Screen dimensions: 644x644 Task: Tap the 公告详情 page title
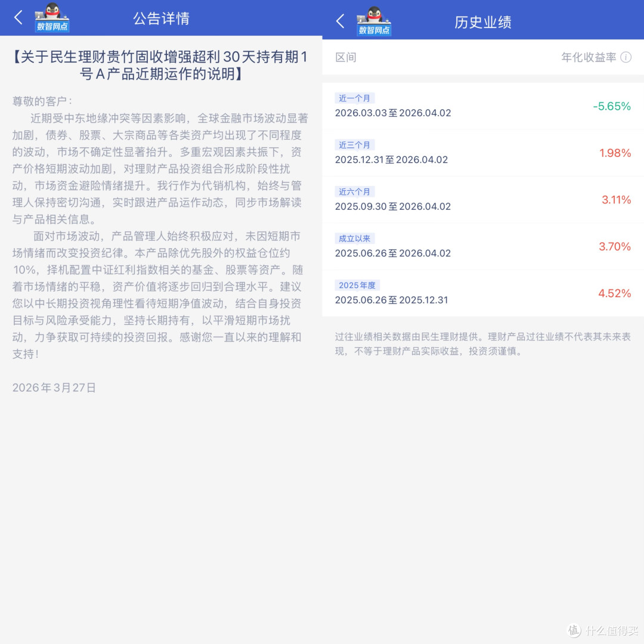click(161, 18)
